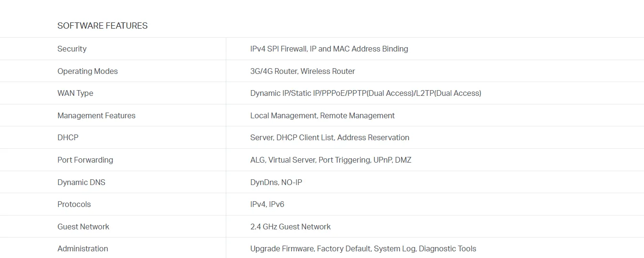Screen dimensions: 644x258
Task: Click the Operating Modes label
Action: pos(87,71)
